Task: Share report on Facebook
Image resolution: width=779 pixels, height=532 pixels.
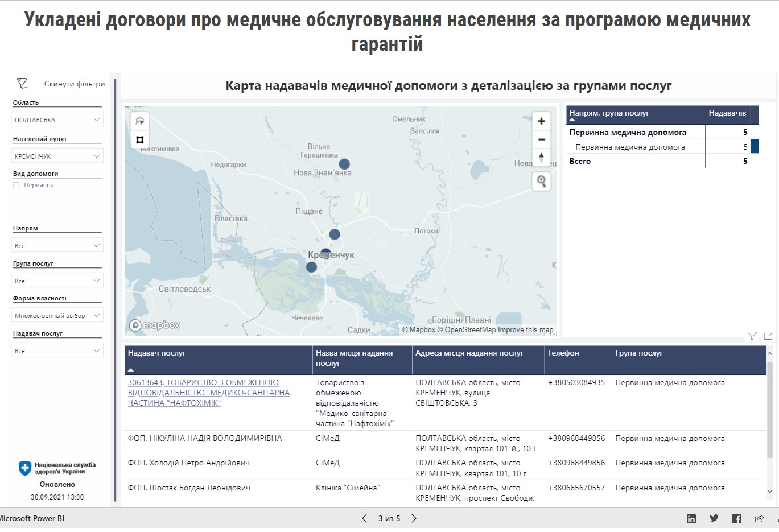Action: 737,518
